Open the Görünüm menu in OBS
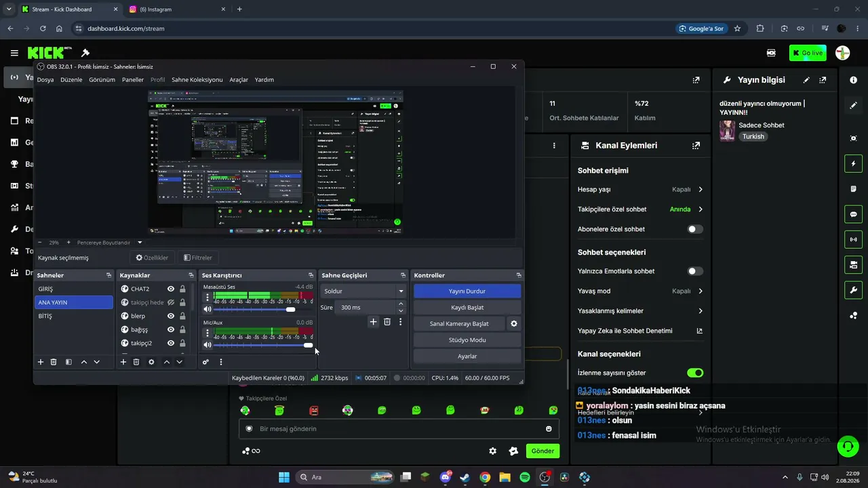The image size is (868, 488). (x=102, y=80)
